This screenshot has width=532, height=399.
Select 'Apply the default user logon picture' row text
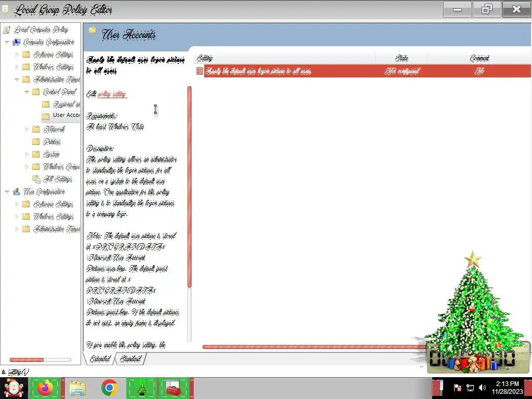click(x=259, y=71)
